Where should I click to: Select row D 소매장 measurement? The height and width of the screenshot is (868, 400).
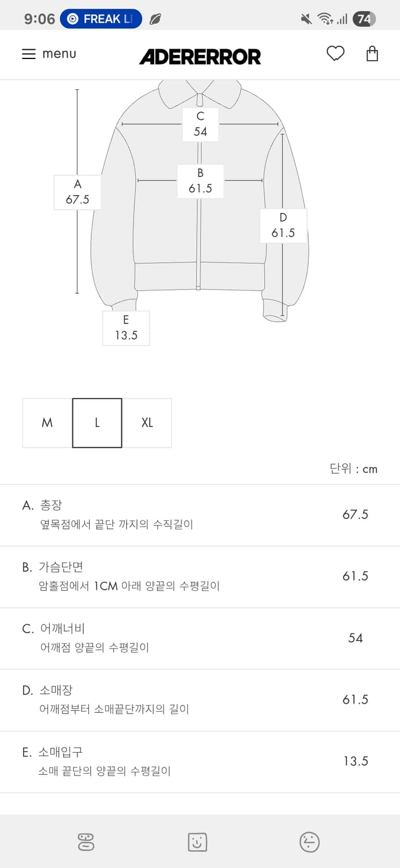click(x=200, y=699)
